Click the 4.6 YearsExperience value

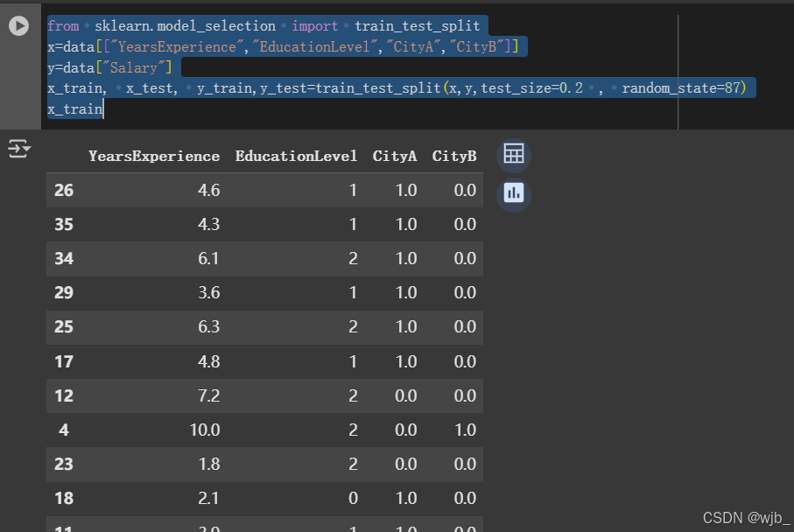click(x=208, y=191)
